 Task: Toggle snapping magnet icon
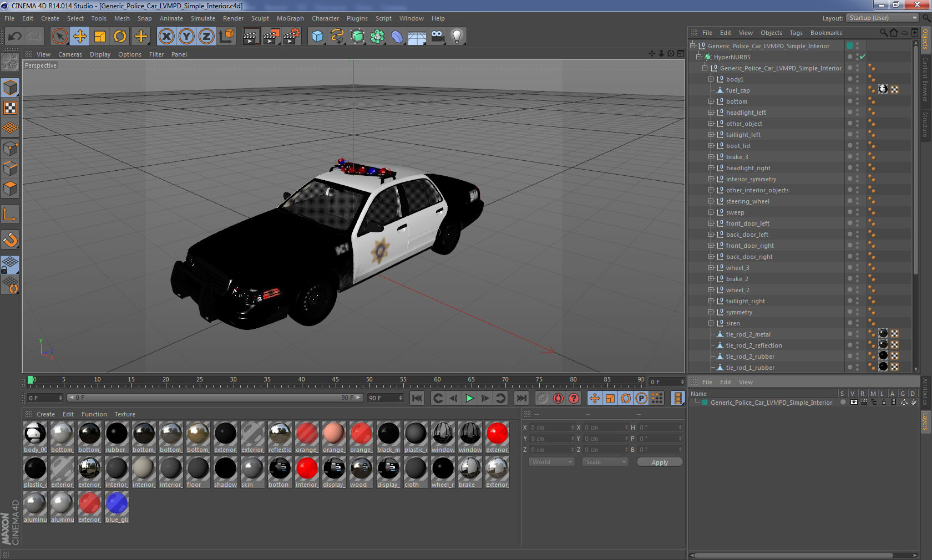click(x=10, y=240)
